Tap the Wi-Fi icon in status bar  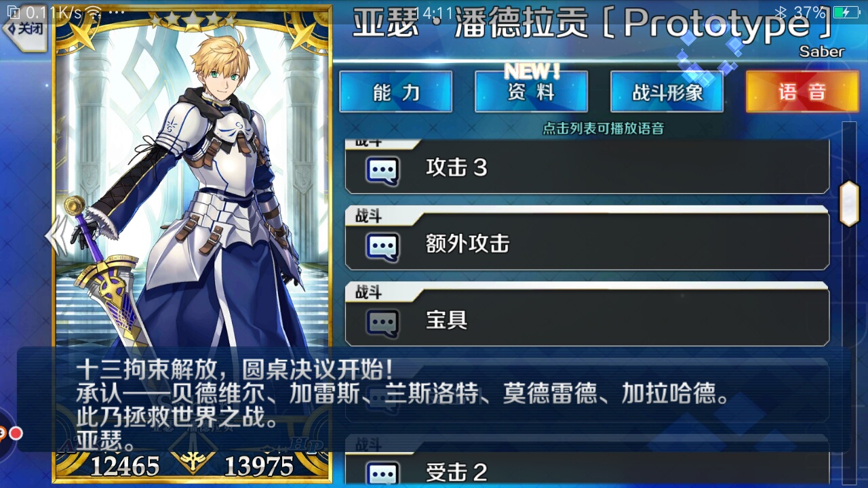tap(92, 12)
